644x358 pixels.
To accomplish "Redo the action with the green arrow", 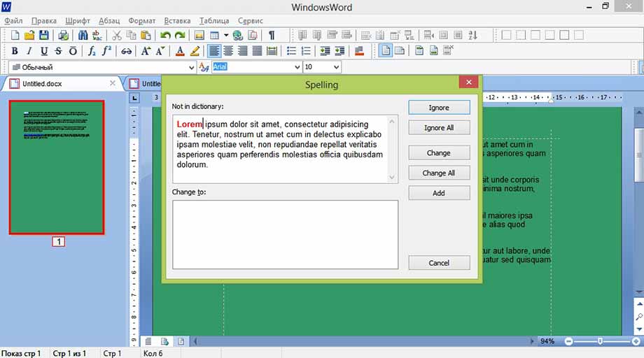I will [179, 35].
